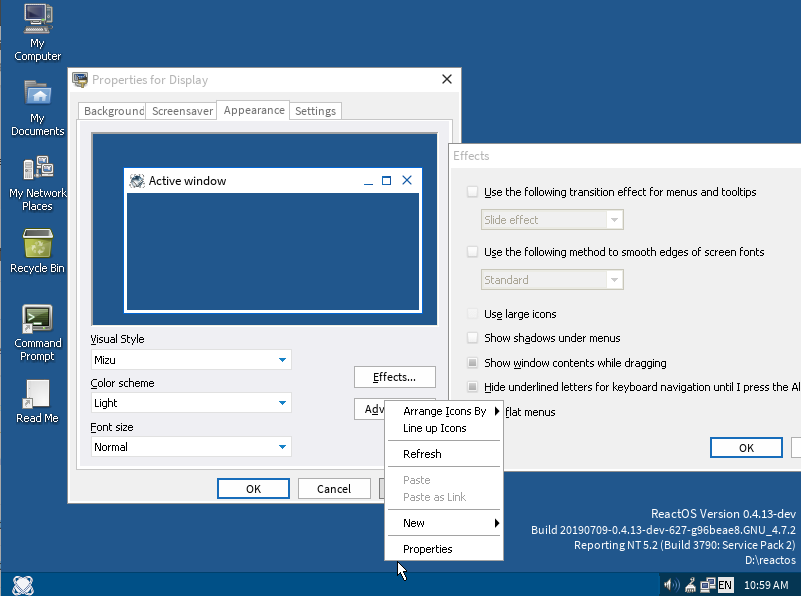
Task: Close the Properties for Display dialog
Action: coord(447,79)
